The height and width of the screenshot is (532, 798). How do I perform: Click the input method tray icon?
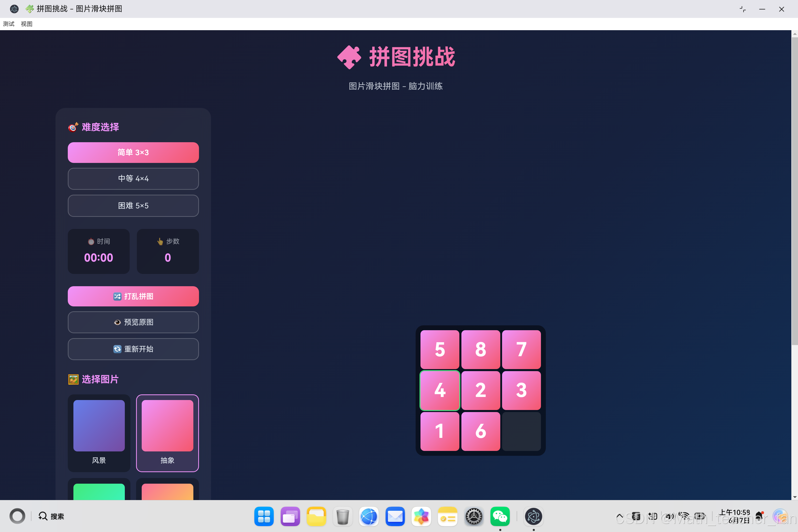pyautogui.click(x=636, y=516)
